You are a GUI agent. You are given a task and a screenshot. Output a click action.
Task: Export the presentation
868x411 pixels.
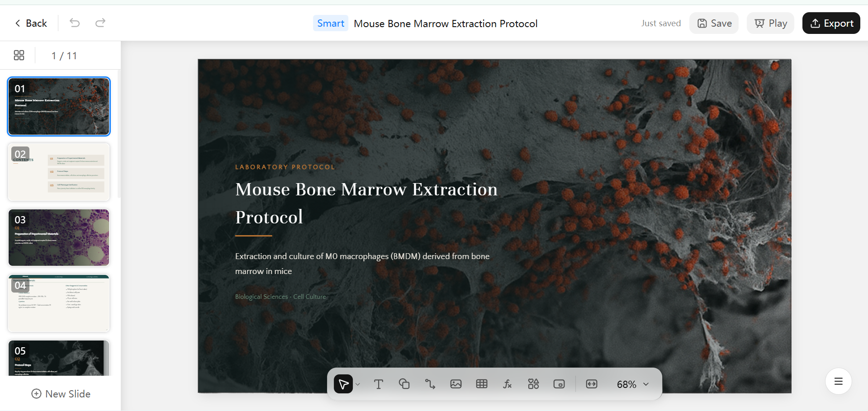pos(831,23)
